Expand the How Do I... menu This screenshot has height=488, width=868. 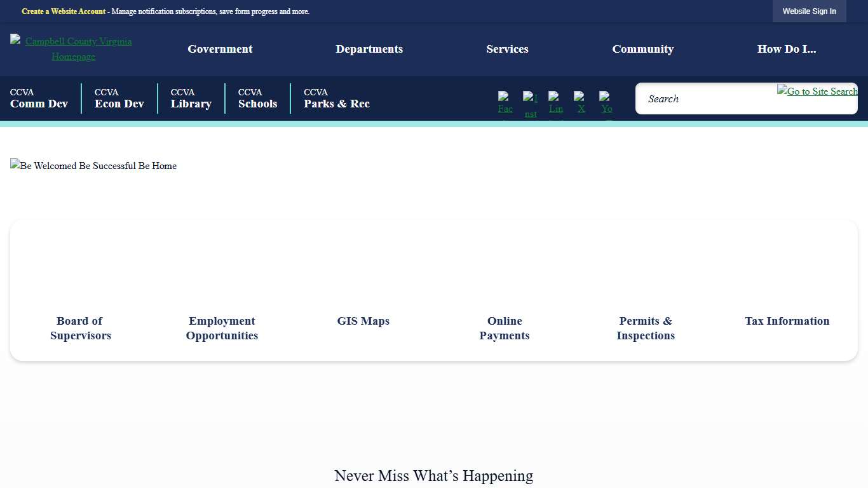pos(787,49)
